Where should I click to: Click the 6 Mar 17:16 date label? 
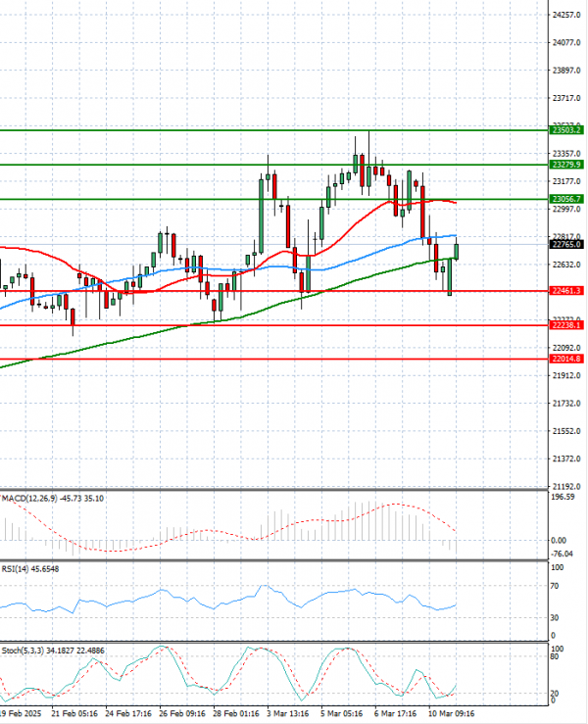(x=396, y=713)
